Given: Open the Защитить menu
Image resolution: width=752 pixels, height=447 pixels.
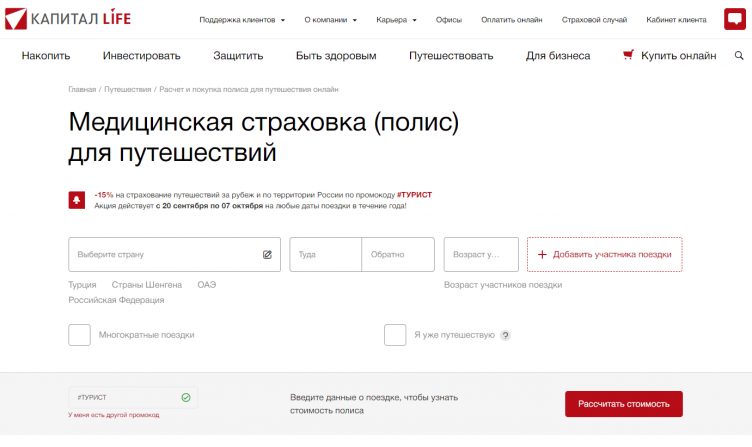Looking at the screenshot, I should (238, 56).
